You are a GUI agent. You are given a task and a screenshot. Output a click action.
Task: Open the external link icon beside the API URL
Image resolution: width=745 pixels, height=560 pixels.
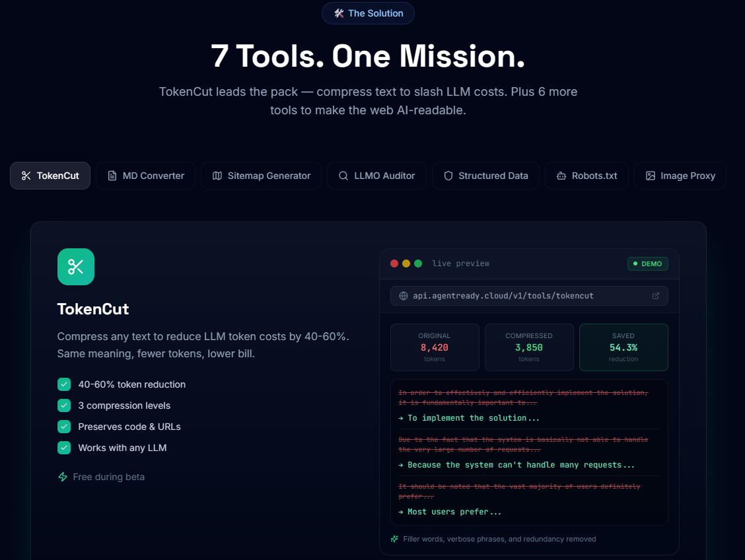[656, 296]
